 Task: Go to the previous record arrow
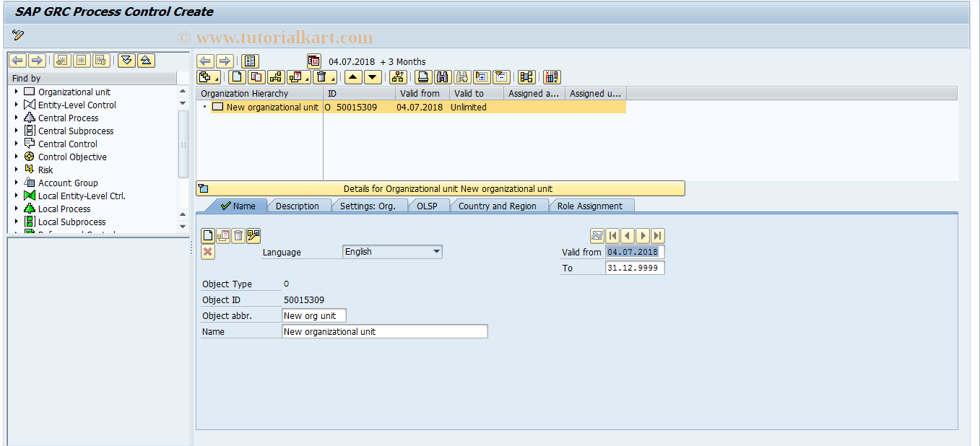tap(627, 235)
